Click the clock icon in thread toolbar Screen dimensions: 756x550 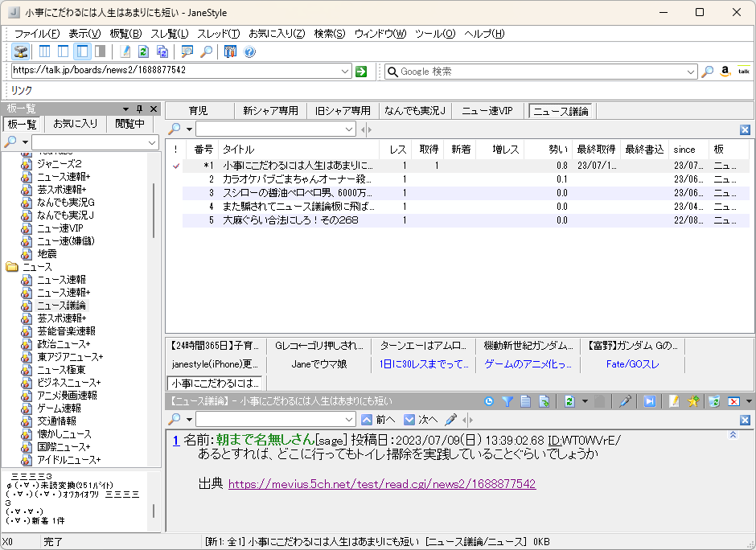coord(489,401)
